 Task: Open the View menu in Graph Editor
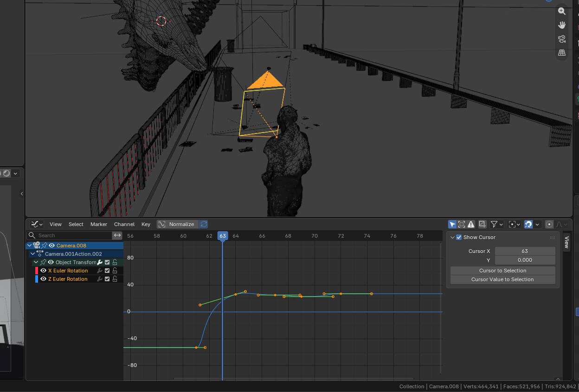[56, 224]
